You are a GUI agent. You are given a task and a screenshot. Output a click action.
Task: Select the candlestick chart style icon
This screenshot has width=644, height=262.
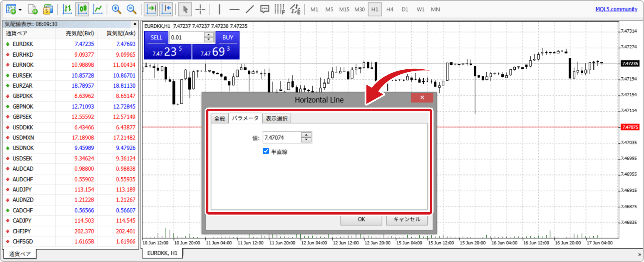click(x=82, y=9)
